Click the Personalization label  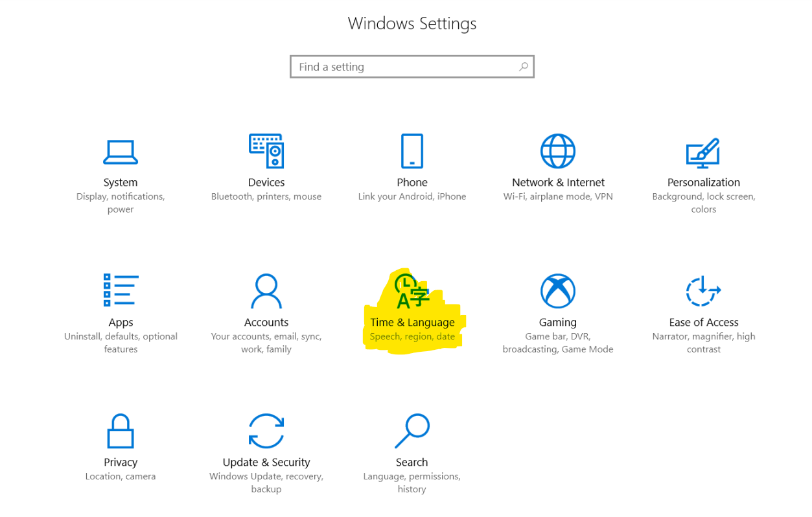pyautogui.click(x=704, y=183)
